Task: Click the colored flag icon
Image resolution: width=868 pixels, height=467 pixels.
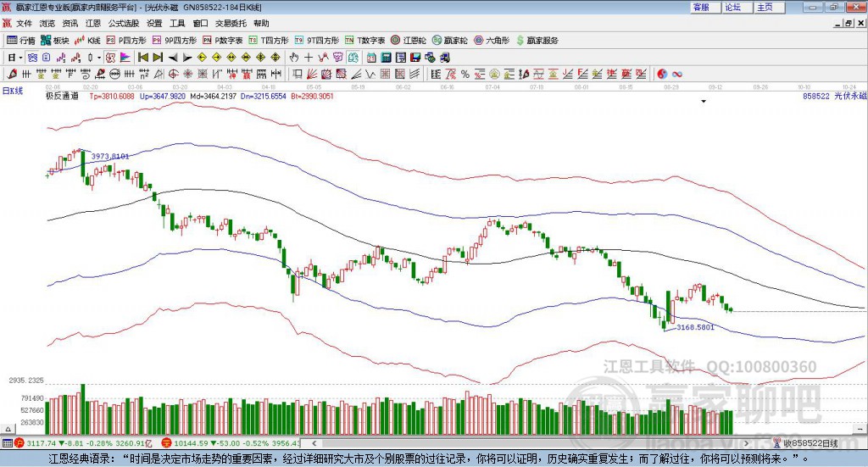Action: click(125, 58)
